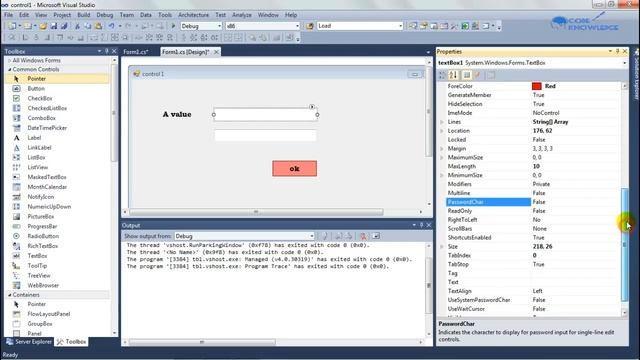Open the Build menu

(x=84, y=15)
